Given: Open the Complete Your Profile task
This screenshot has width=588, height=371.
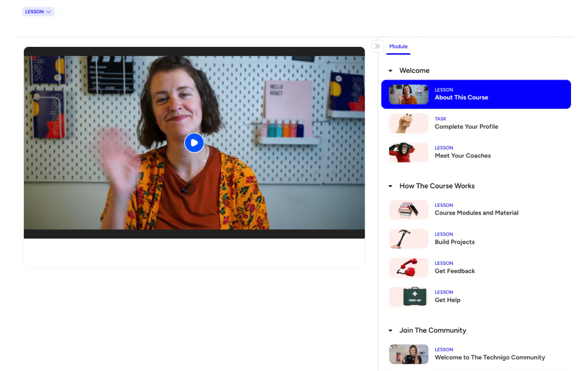Looking at the screenshot, I should pos(476,123).
